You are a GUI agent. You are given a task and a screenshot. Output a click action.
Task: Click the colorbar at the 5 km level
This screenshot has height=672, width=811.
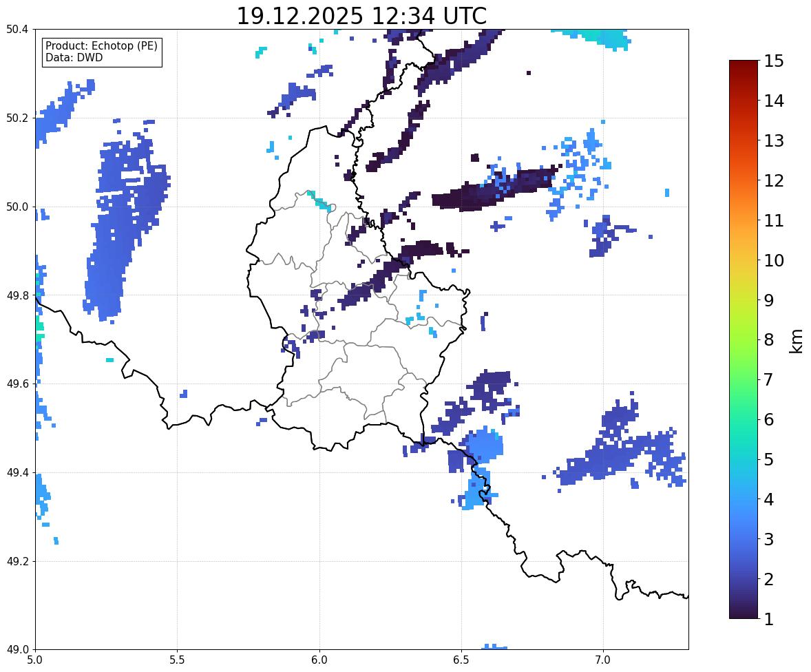click(744, 459)
